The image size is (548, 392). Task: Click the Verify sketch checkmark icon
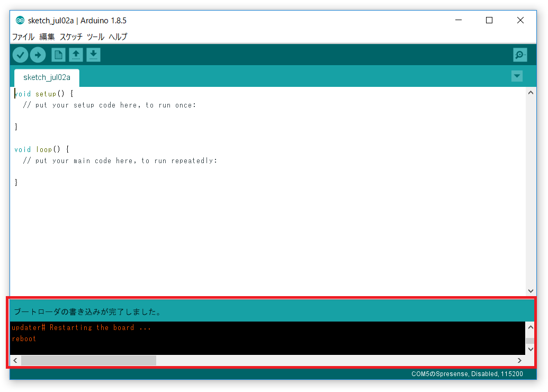[x=20, y=55]
